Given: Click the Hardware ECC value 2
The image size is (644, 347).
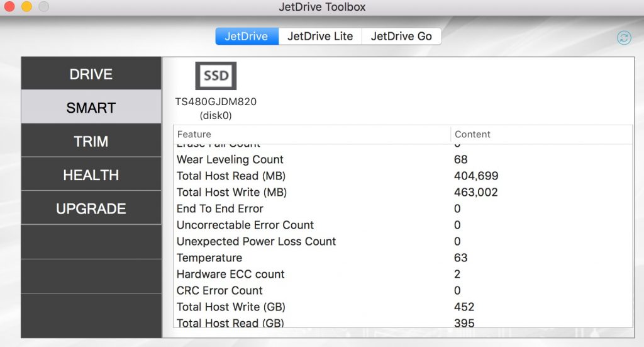Looking at the screenshot, I should point(457,274).
